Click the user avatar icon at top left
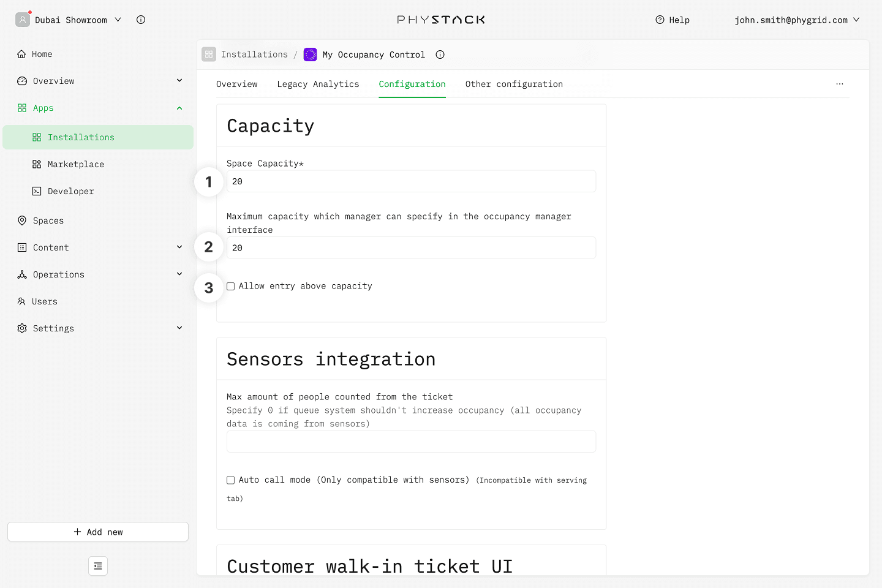882x588 pixels. 23,20
